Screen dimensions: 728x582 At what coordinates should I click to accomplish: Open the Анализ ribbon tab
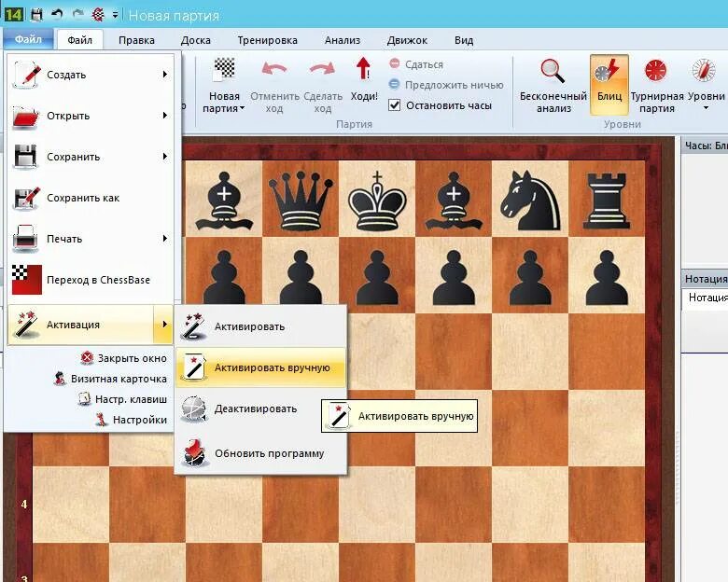343,40
